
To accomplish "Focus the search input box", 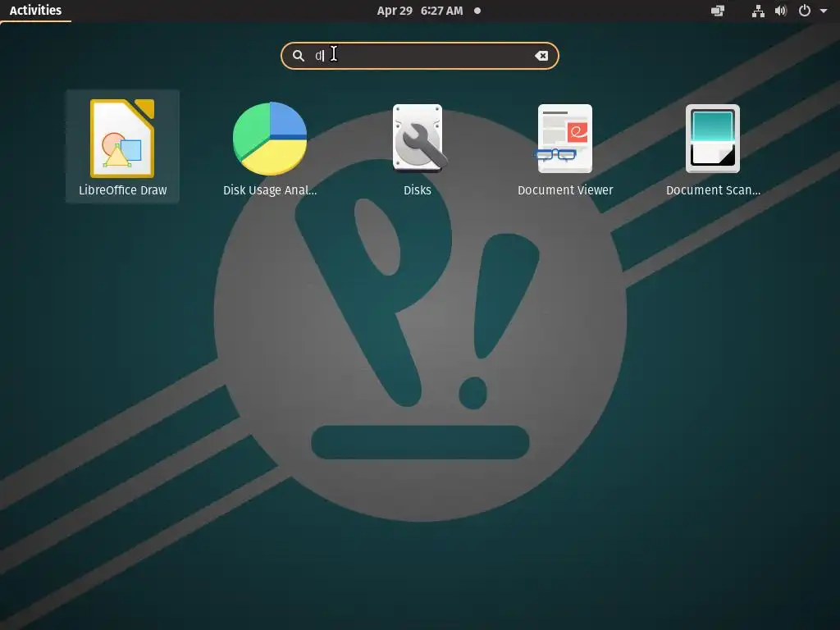I will (420, 56).
